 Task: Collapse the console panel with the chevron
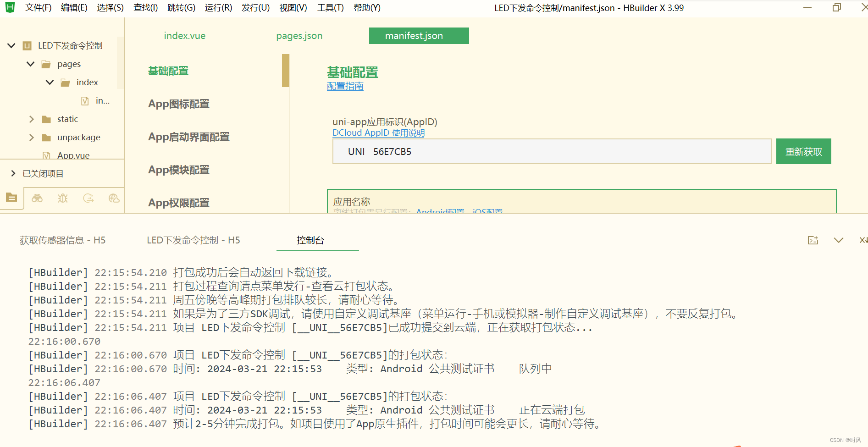coord(839,240)
